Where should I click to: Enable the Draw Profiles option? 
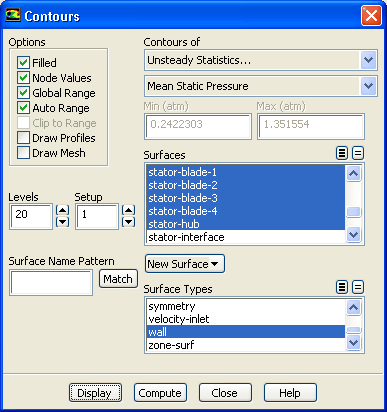23,138
